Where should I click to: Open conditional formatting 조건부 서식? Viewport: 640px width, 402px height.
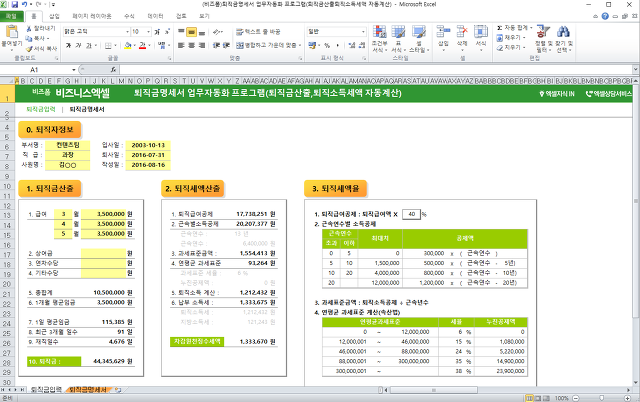(380, 39)
